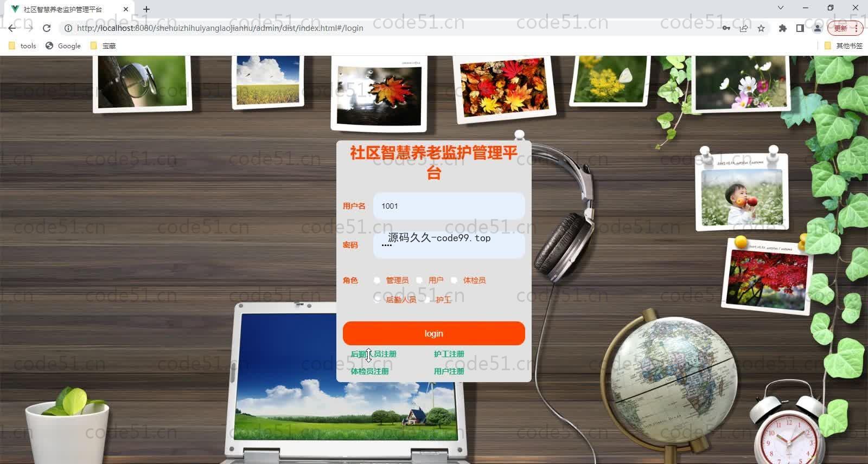
Task: Open new tab with plus button
Action: pyautogui.click(x=146, y=9)
